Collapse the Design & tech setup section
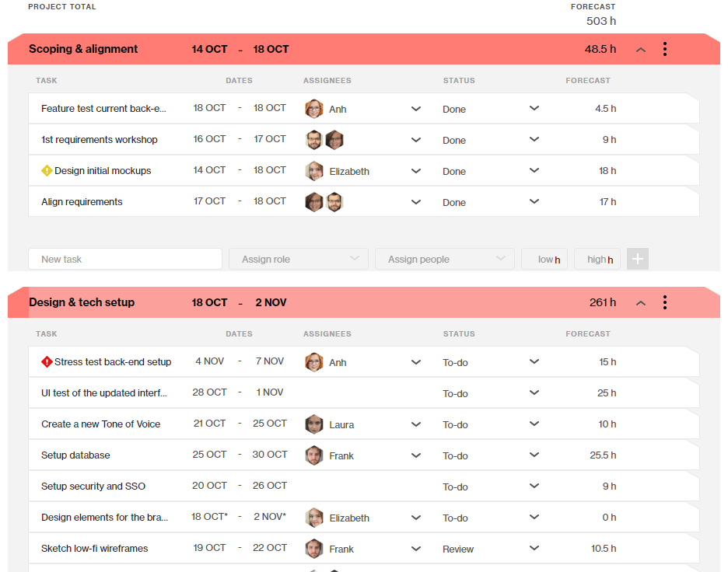 tap(641, 303)
